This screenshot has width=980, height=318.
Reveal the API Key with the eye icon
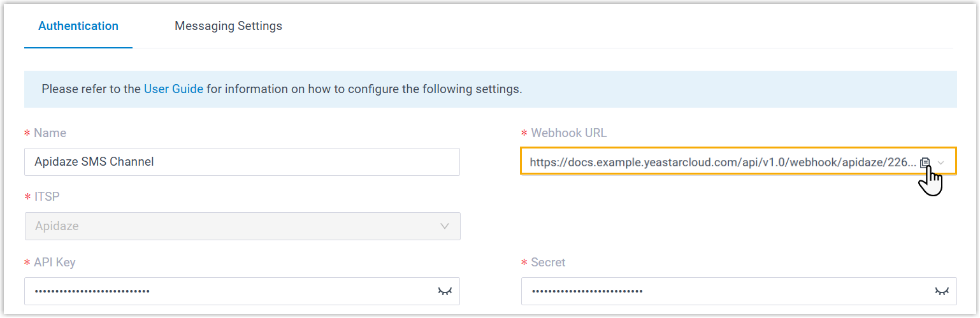[444, 291]
